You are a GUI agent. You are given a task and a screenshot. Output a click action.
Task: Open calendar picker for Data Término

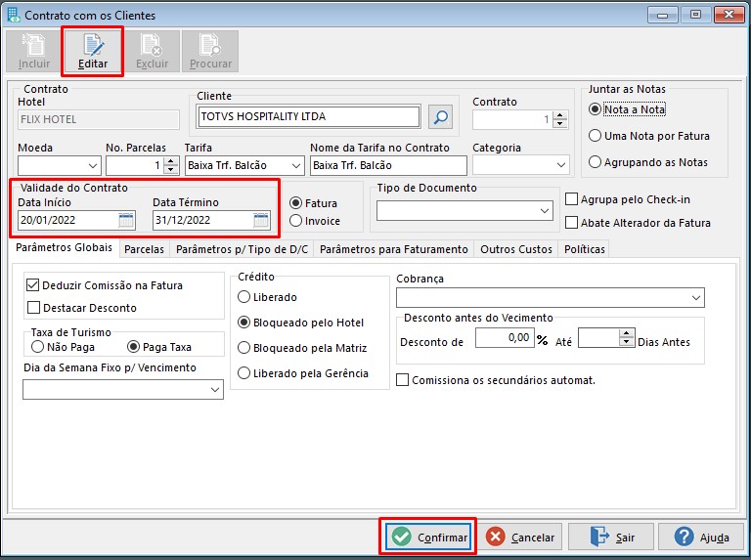[261, 220]
